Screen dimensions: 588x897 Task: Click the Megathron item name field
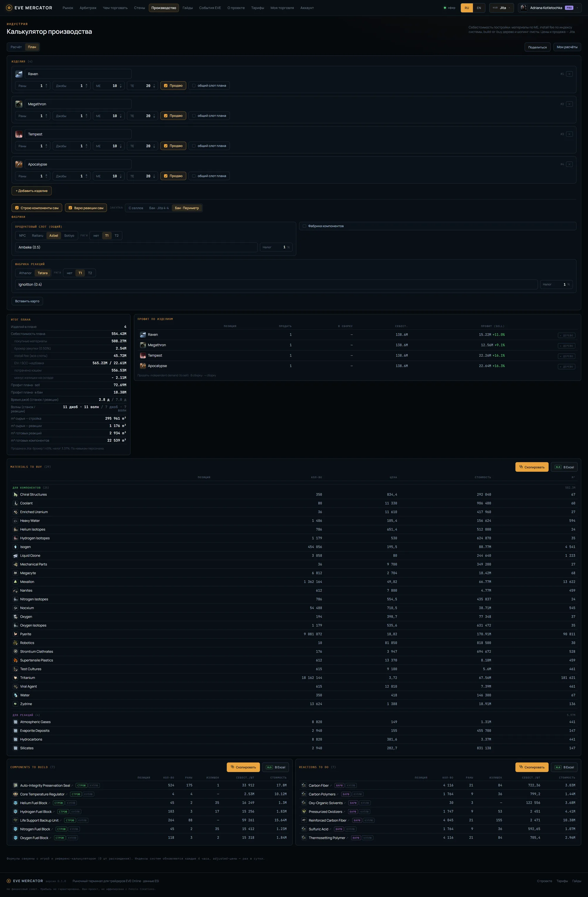pyautogui.click(x=78, y=104)
